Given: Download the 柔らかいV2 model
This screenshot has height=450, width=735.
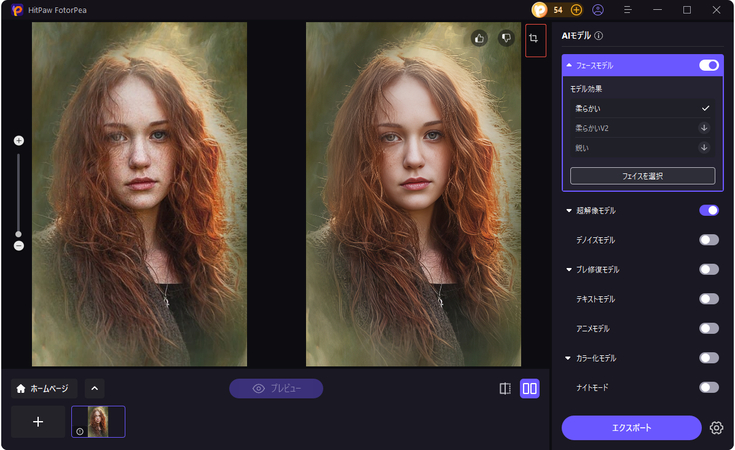Looking at the screenshot, I should pos(704,128).
